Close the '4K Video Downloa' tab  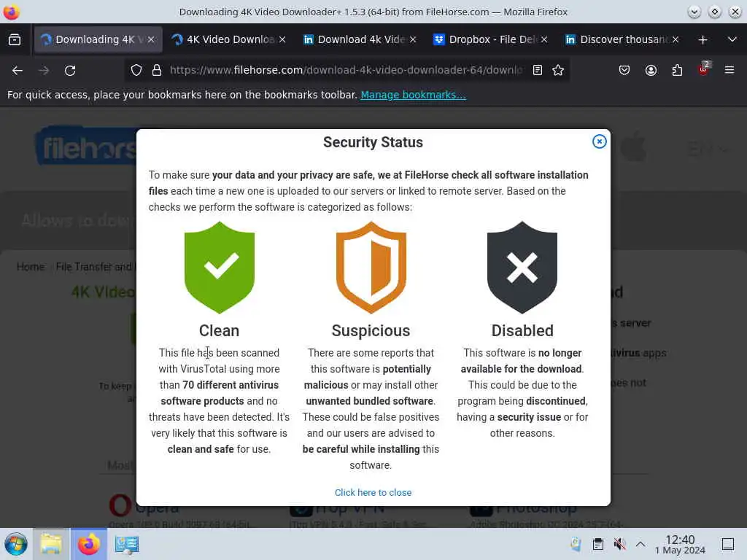pos(282,39)
